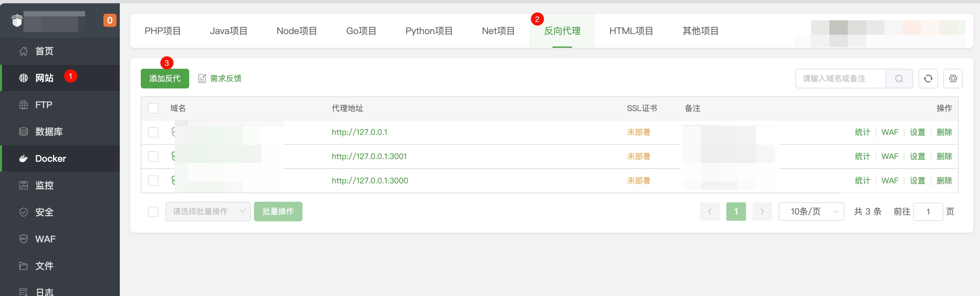The image size is (980, 296).
Task: Check the row for http://127.0.0.1:3001
Action: coord(153,157)
